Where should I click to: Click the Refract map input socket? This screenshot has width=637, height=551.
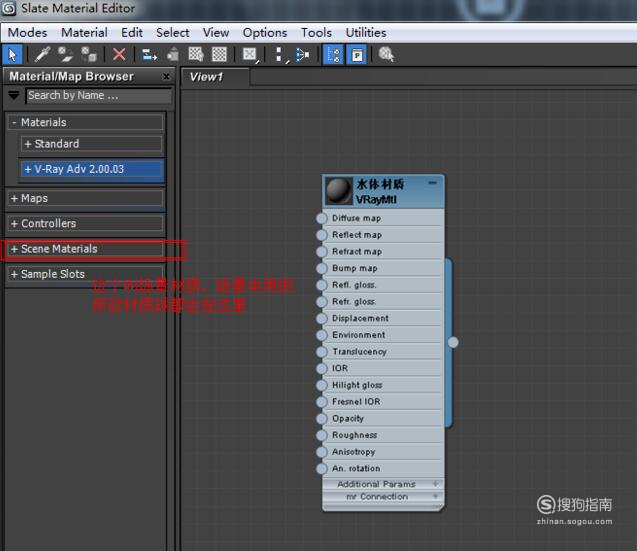click(x=322, y=252)
